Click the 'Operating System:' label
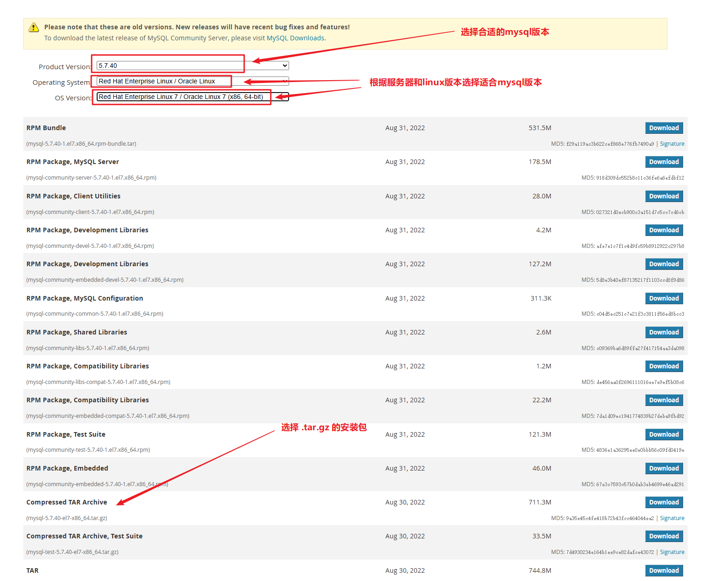728x581 pixels. pos(61,82)
